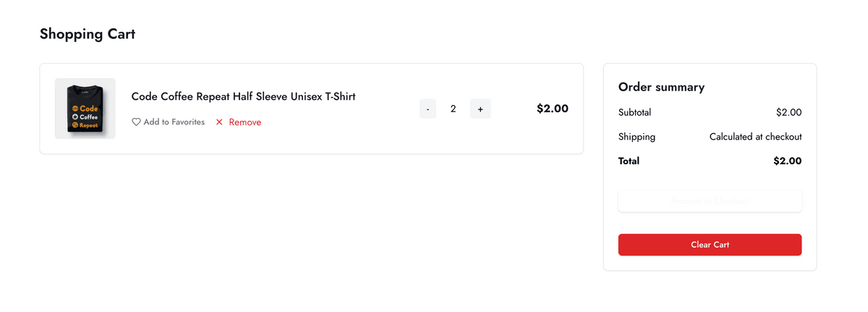Click the Subtotal label
Viewport: 868px width, 312px height.
(634, 112)
